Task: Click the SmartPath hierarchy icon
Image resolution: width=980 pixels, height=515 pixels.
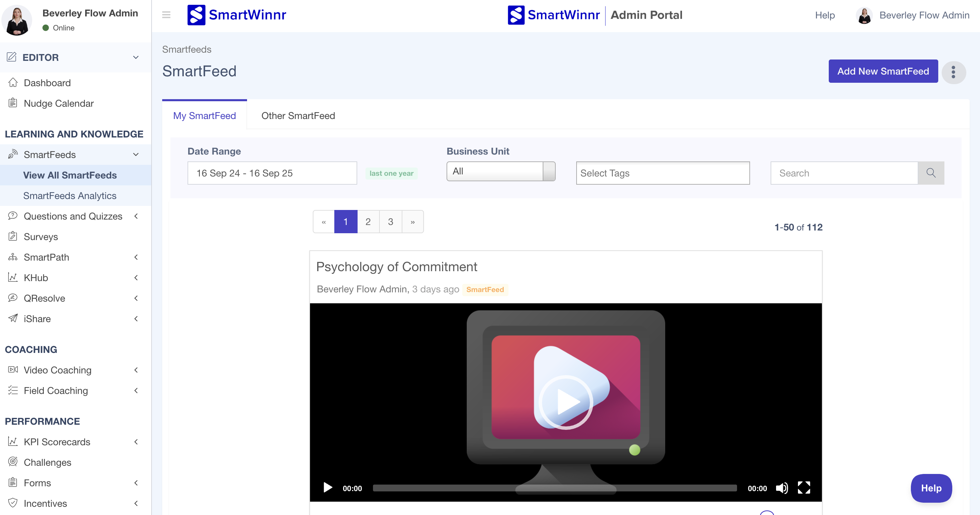Action: point(13,257)
